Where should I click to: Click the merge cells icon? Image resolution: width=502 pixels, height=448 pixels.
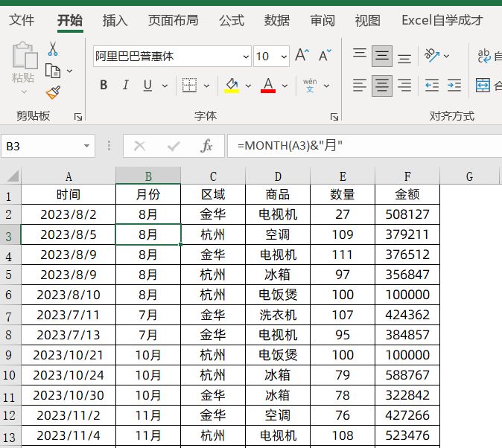pyautogui.click(x=483, y=85)
